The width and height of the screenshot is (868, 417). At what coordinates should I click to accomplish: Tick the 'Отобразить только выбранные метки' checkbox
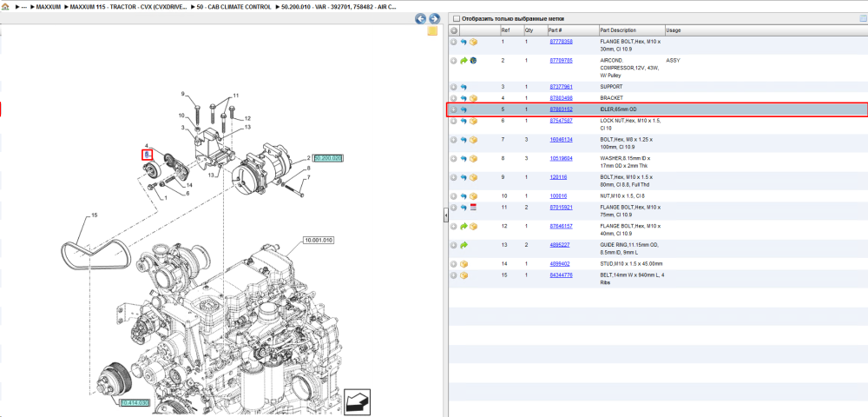coord(456,19)
